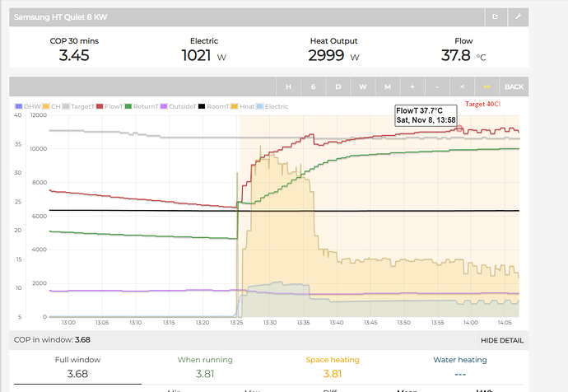Pan the graph left with < button

[462, 86]
